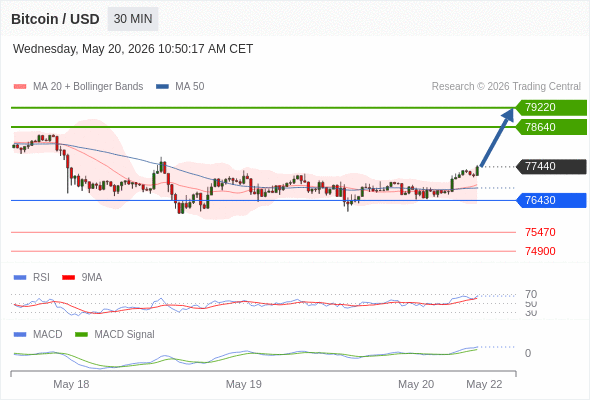Click the red MA 20 Bollinger legend swatch
Image resolution: width=590 pixels, height=400 pixels.
(20, 87)
